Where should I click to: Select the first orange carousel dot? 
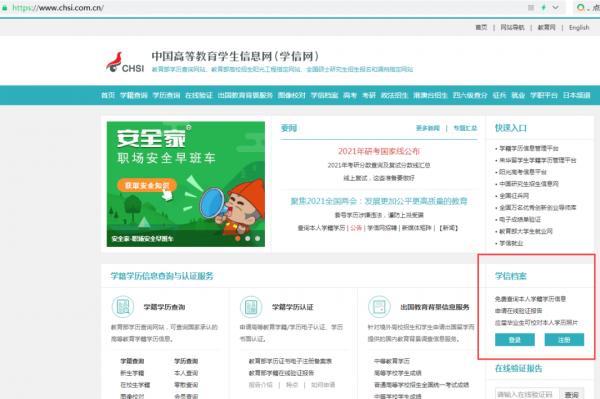point(238,238)
